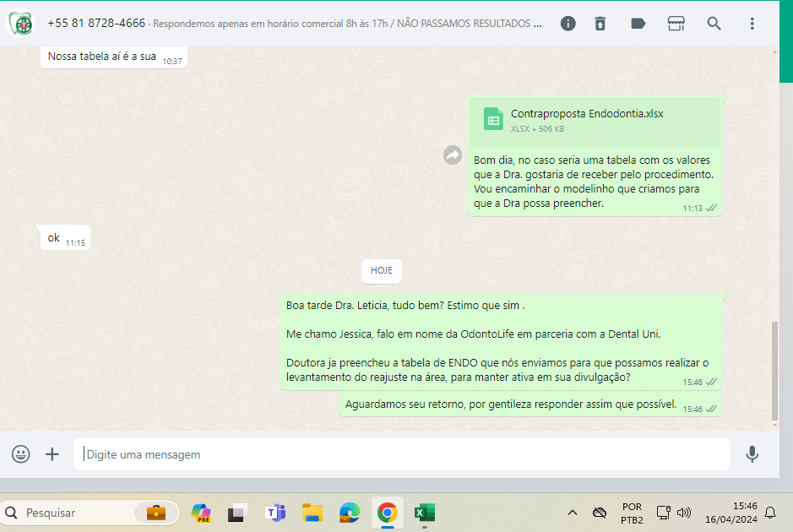Click the 'Bom dia, no caso seria' message text
Viewport: 793px width, 532px height.
pyautogui.click(x=593, y=182)
